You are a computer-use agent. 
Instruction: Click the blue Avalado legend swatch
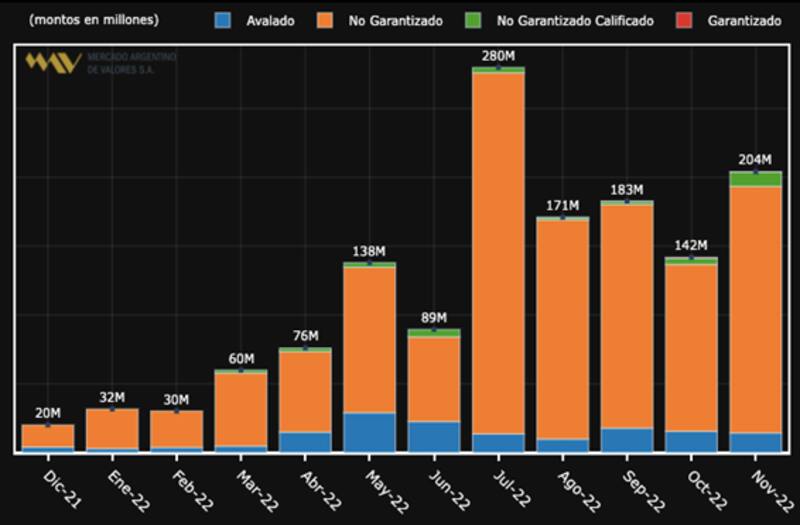click(x=224, y=20)
